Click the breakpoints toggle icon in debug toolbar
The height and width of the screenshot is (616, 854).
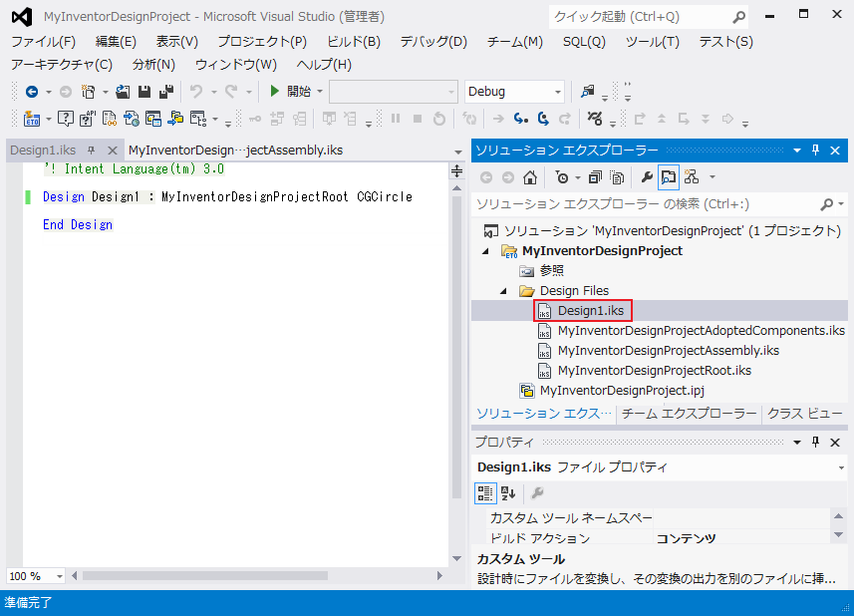(x=595, y=119)
